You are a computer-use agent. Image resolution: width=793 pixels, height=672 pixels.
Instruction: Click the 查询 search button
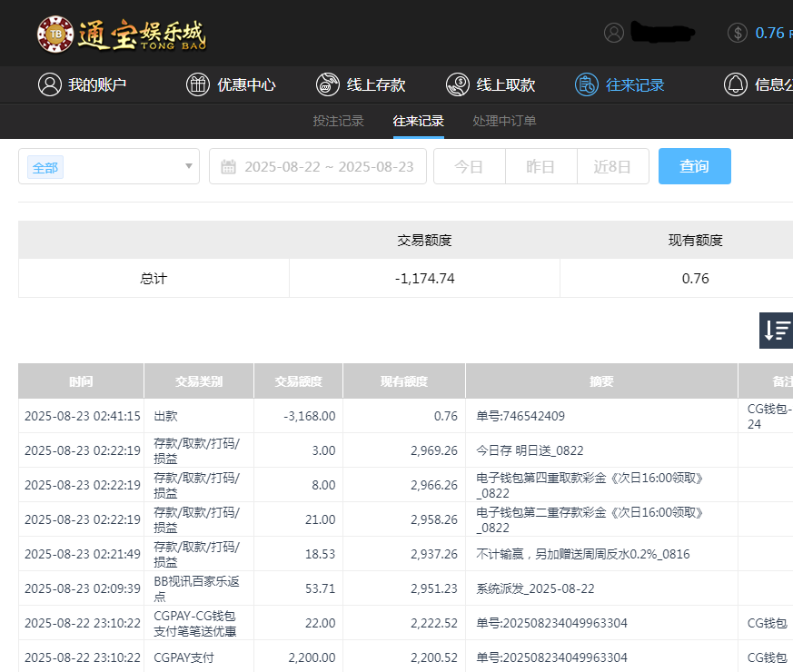click(694, 166)
